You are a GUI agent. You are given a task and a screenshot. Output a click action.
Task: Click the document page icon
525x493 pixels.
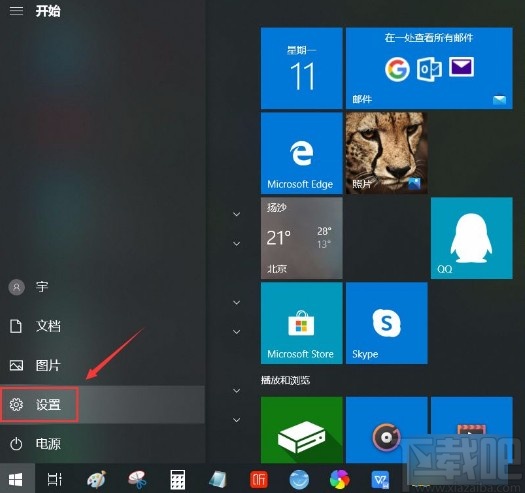click(x=16, y=326)
